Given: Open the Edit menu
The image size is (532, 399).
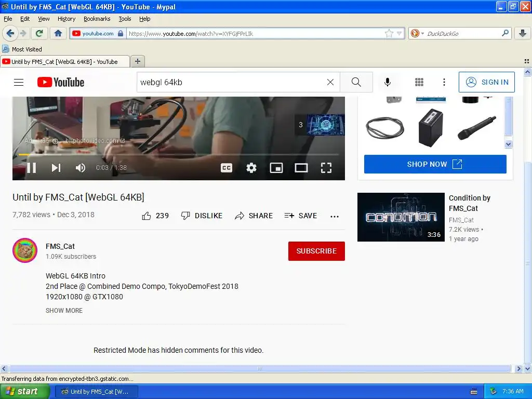Looking at the screenshot, I should click(25, 19).
